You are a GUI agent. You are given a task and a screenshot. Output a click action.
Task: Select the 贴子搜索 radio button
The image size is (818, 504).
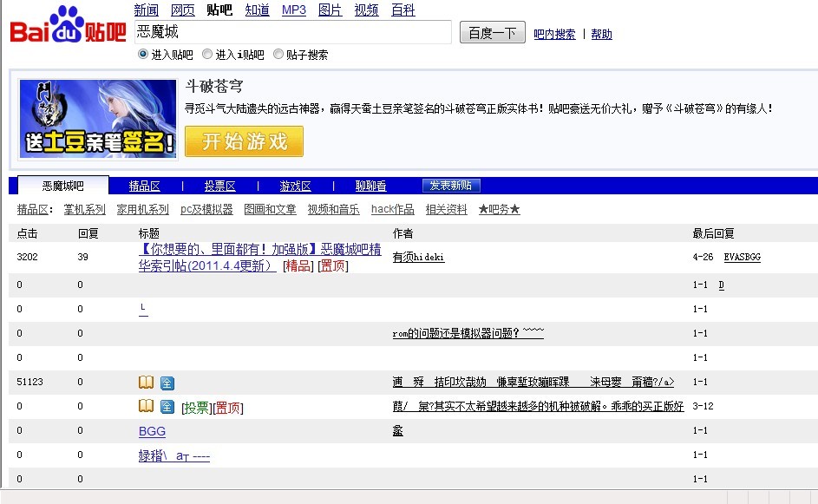pyautogui.click(x=278, y=54)
